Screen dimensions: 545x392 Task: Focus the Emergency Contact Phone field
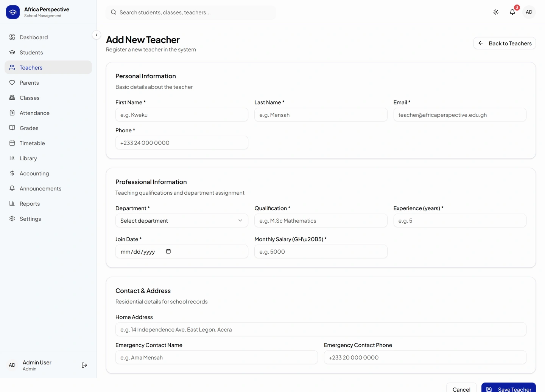[x=425, y=357]
